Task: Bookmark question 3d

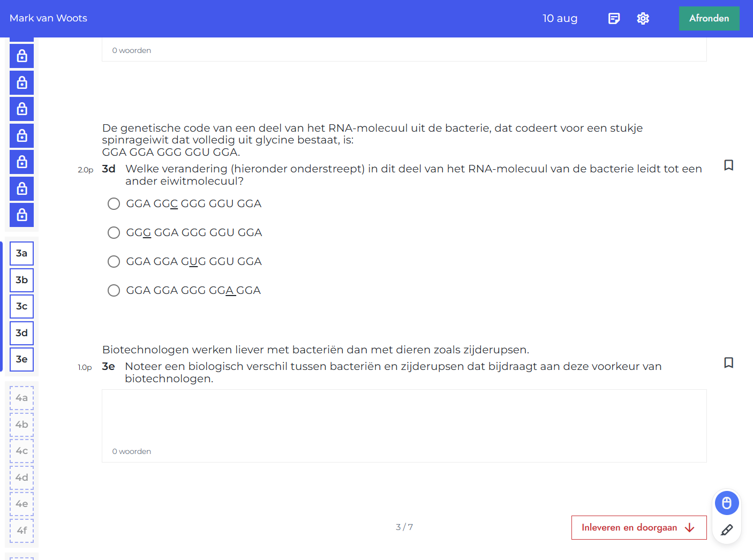Action: tap(728, 165)
